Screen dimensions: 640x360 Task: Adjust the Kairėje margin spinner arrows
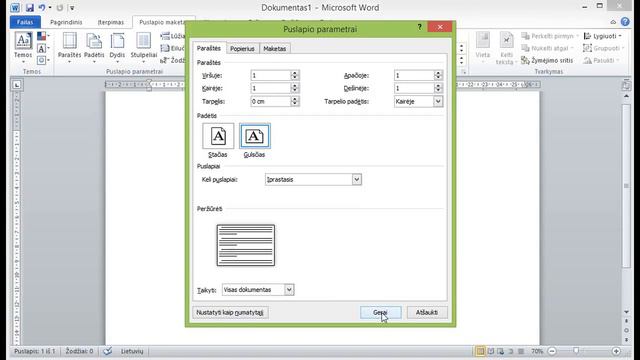tap(295, 88)
